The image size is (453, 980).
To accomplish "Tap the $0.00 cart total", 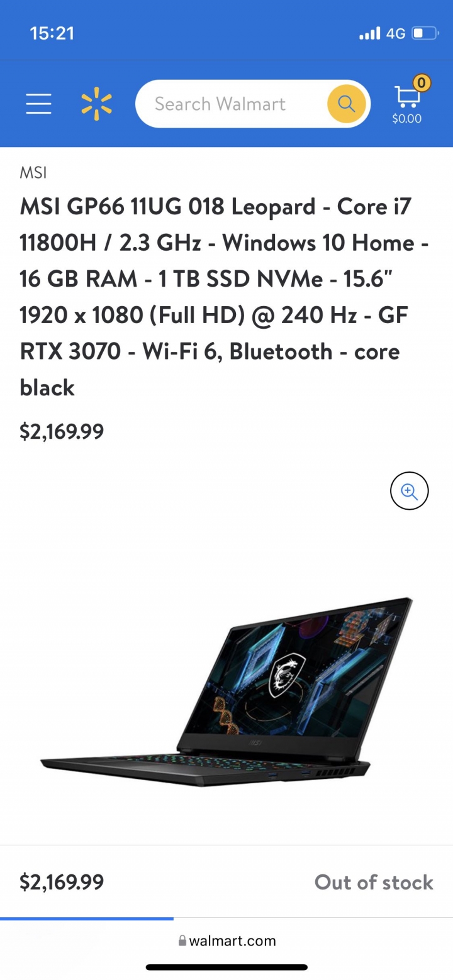I will click(407, 119).
